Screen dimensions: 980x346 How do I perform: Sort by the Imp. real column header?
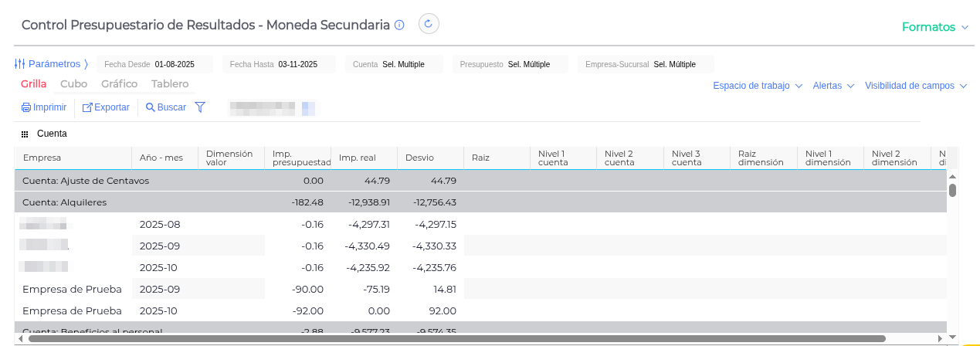(x=358, y=158)
